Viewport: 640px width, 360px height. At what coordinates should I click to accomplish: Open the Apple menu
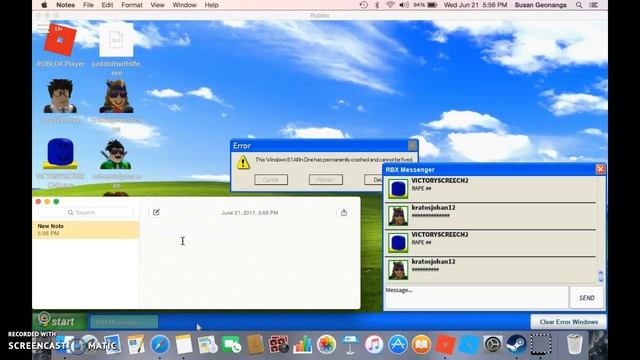click(x=44, y=5)
